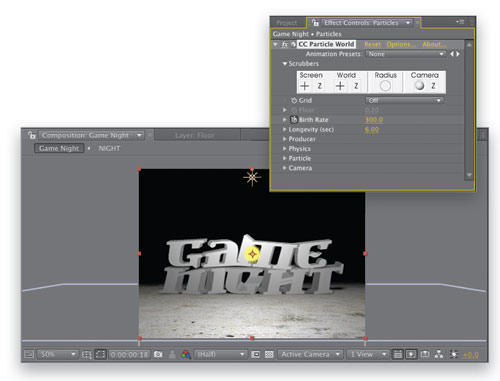
Task: Toggle the Composition panel lock icon
Action: [x=32, y=135]
